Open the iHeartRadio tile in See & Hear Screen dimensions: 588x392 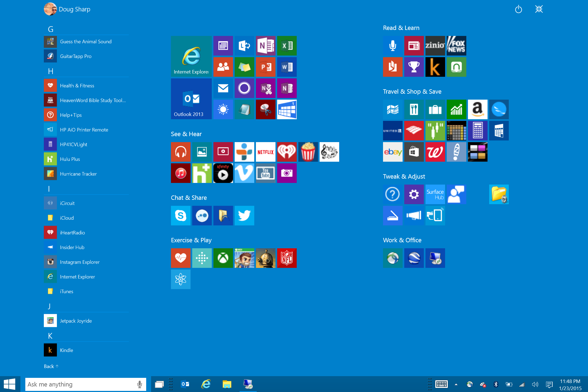point(287,152)
